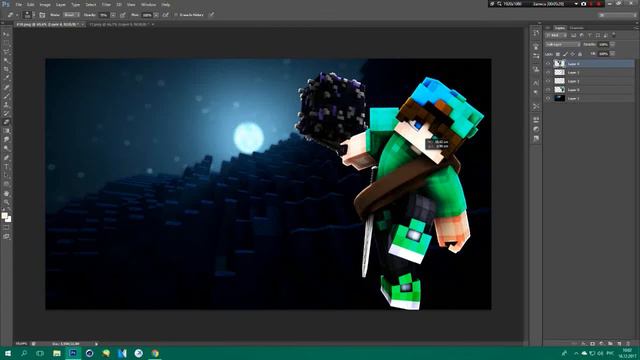Viewport: 640px width, 360px height.
Task: Open the Layer menu
Action: point(61,4)
